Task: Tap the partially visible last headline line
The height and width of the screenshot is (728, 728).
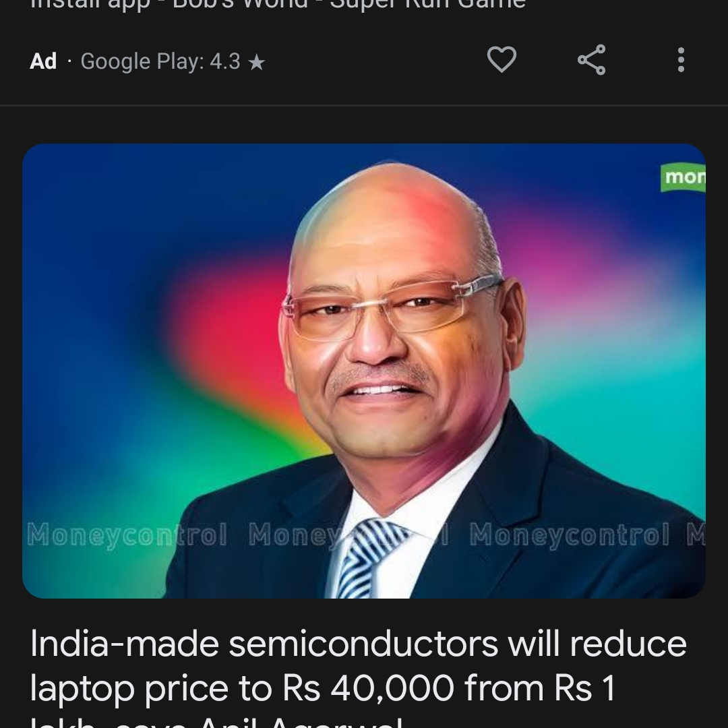Action: tap(216, 721)
